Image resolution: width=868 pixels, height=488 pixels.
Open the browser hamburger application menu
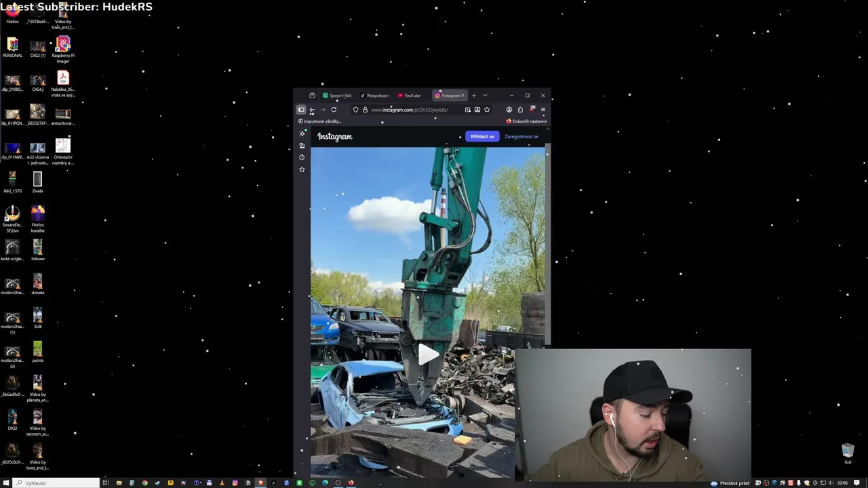pyautogui.click(x=542, y=110)
